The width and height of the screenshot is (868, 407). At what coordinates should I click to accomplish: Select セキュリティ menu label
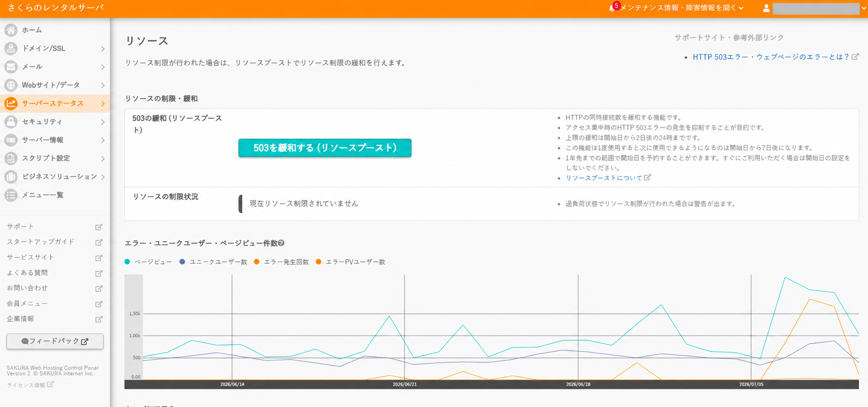click(42, 122)
